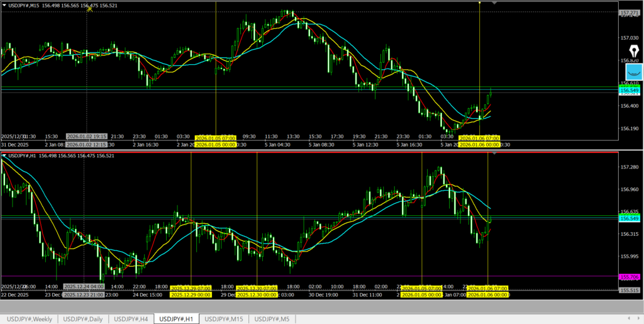Select the active USDJPY#,H1 tab
The image size is (644, 324).
177,319
